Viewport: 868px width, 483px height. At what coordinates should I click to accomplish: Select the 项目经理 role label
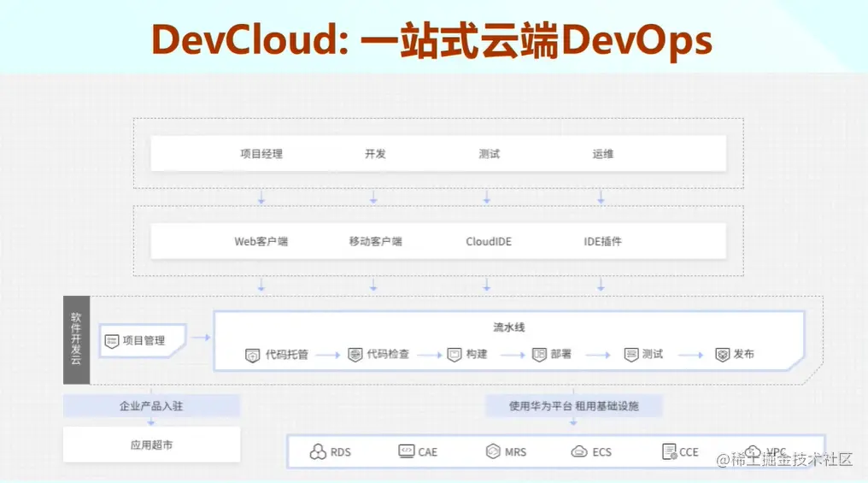[x=261, y=153]
